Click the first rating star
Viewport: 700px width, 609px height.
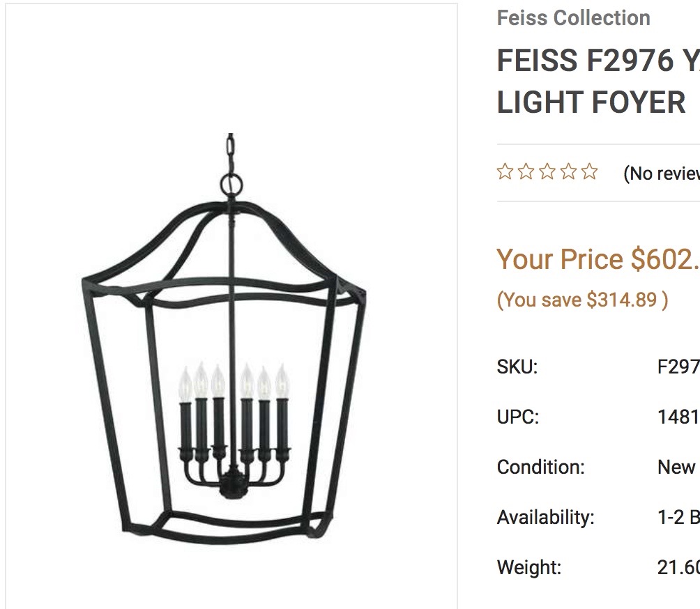click(x=505, y=171)
